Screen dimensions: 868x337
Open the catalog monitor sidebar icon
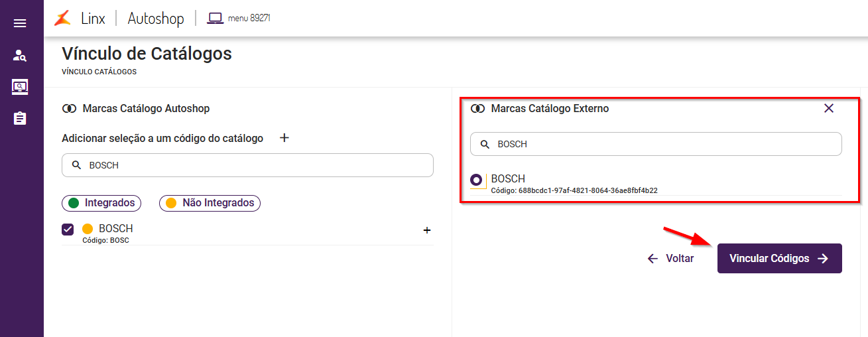point(20,87)
